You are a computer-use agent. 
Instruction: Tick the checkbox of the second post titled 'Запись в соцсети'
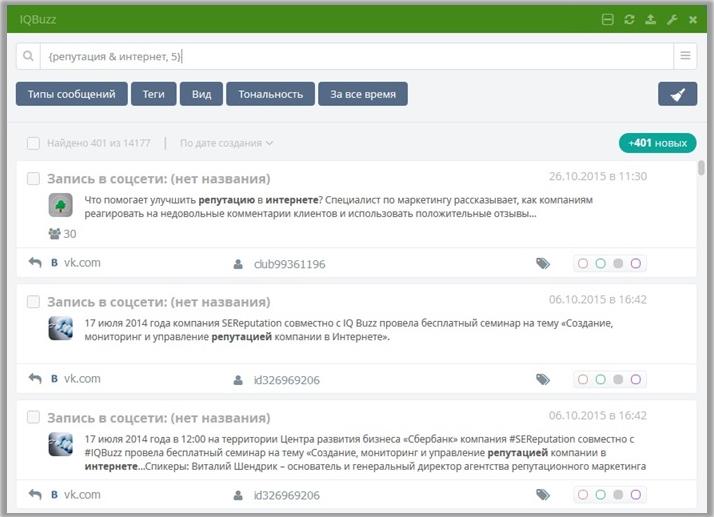tap(33, 302)
